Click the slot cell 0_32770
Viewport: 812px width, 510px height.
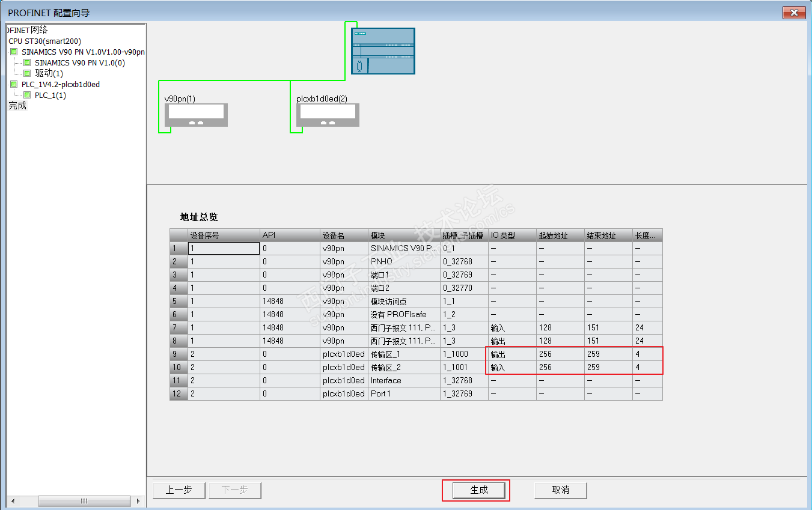465,288
